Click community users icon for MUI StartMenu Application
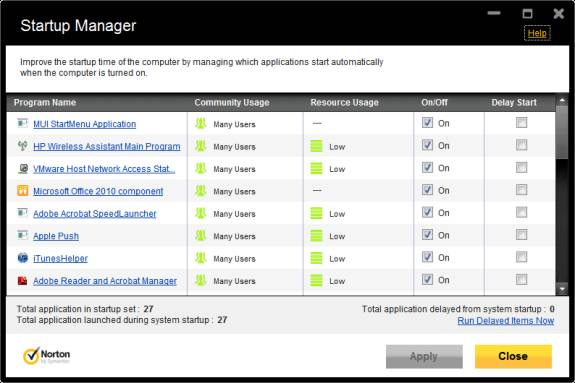Screen dimensions: 575x383 [x=201, y=123]
